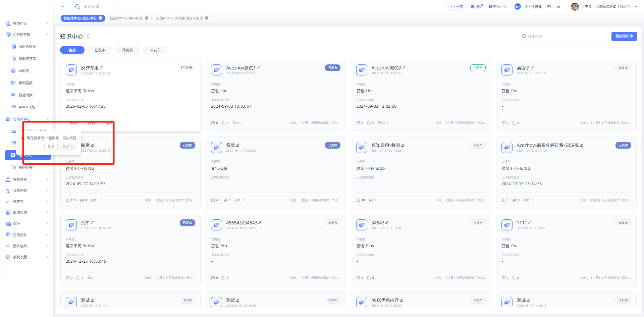The image size is (644, 317).
Task: Open 帮助中心 help center
Action: coord(498,7)
